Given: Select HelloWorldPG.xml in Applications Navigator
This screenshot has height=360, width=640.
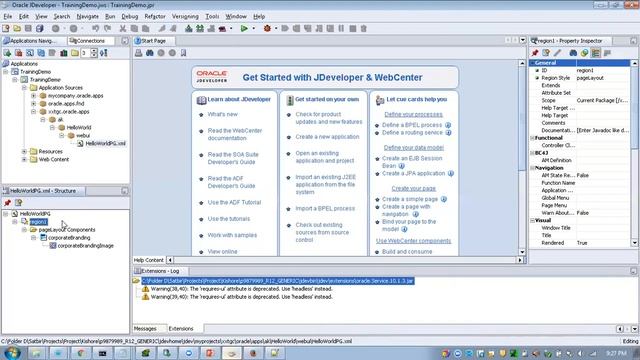Looking at the screenshot, I should pos(105,143).
